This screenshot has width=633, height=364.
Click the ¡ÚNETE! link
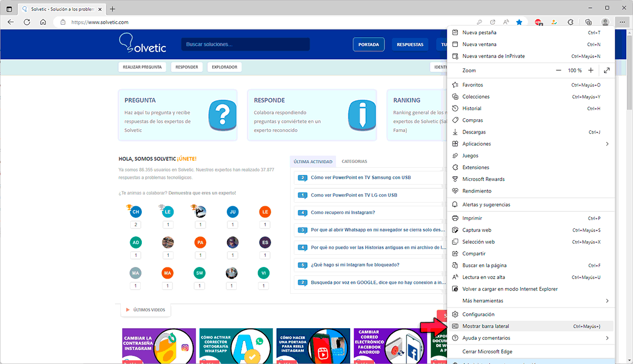coord(187,159)
